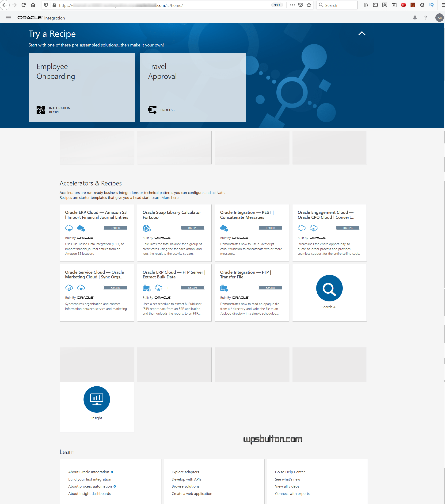Go to the browser home page

(x=33, y=5)
